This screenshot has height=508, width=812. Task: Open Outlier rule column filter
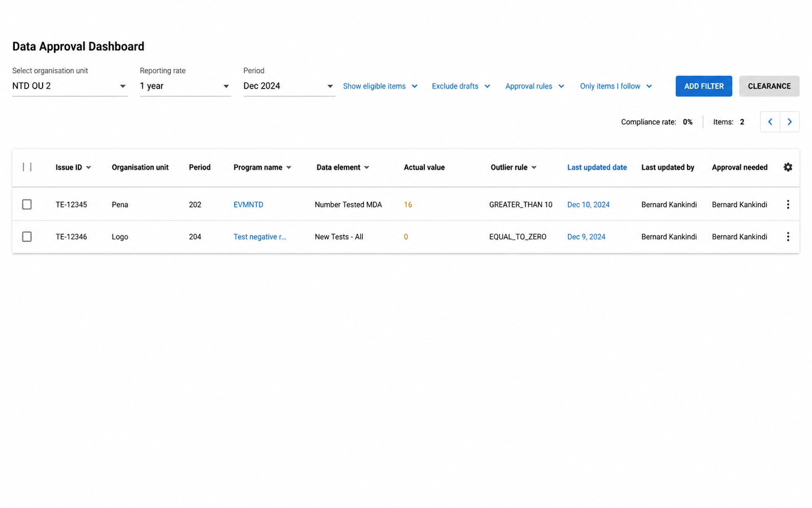(534, 167)
